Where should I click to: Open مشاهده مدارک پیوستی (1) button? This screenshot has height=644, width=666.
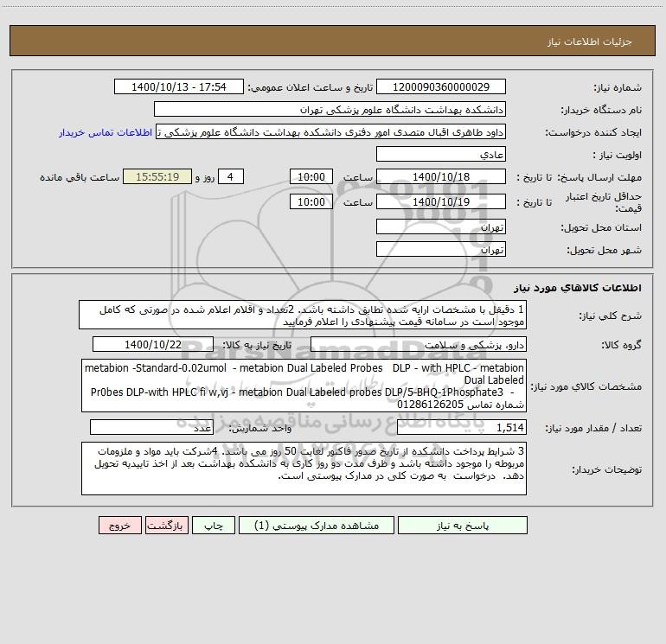[317, 526]
